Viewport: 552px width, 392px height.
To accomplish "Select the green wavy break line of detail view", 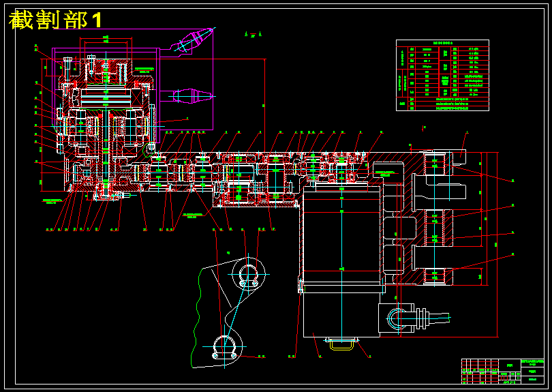I will click(x=196, y=318).
